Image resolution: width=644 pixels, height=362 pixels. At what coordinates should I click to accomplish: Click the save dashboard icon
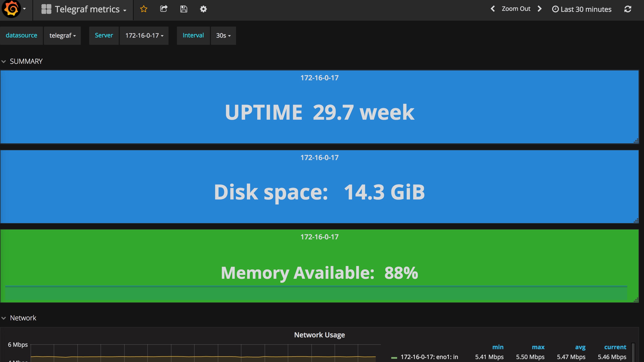pos(184,9)
